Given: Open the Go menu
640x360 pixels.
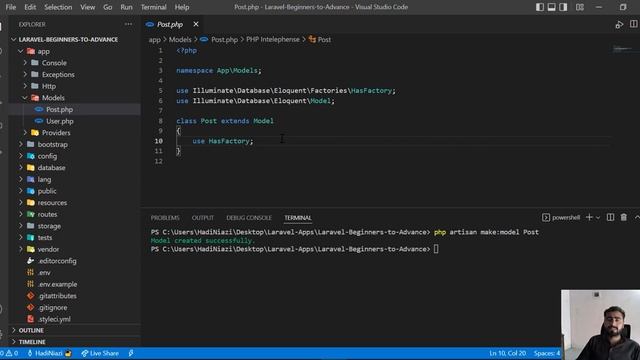Looking at the screenshot, I should tap(107, 7).
